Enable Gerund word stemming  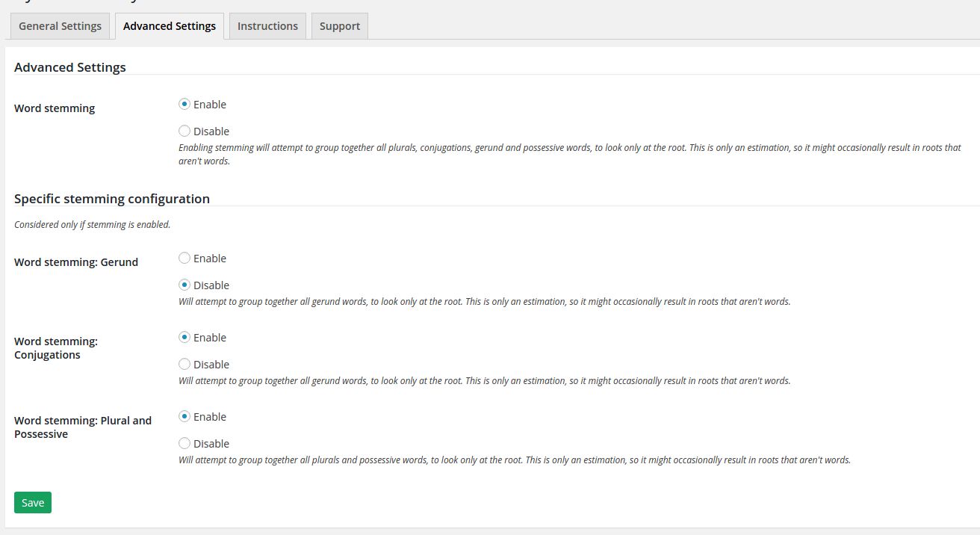click(x=184, y=259)
